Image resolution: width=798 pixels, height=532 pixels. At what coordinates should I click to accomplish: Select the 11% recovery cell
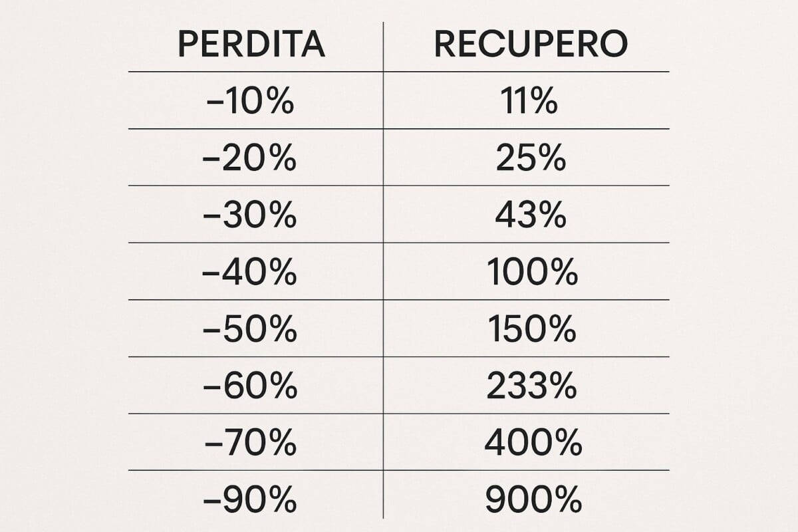click(531, 102)
